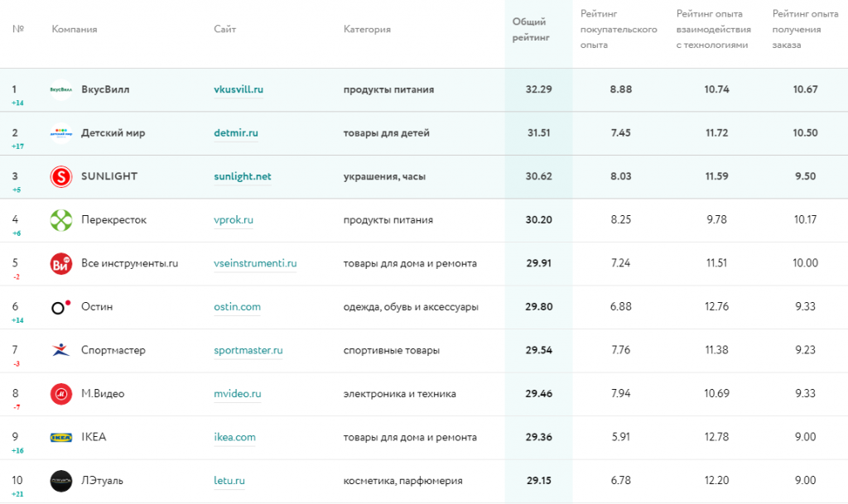Click the yellow-blue IKEA logo icon
Viewport: 848px width, 504px height.
[x=61, y=437]
